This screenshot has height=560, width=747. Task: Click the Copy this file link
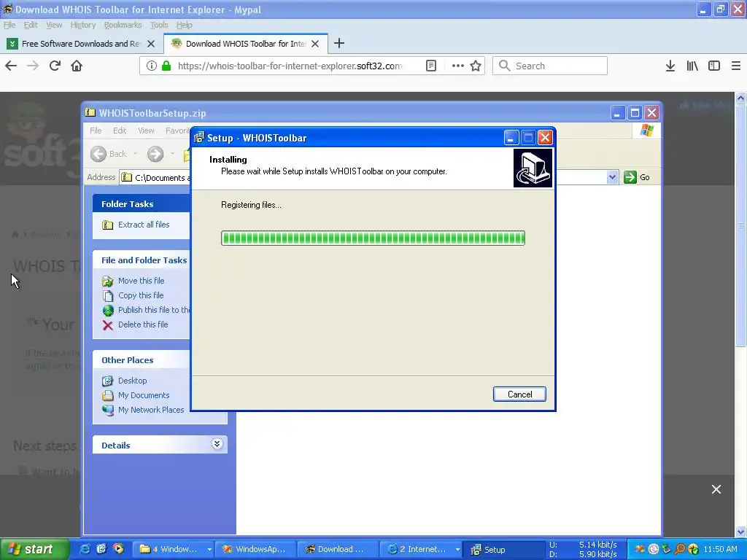141,296
